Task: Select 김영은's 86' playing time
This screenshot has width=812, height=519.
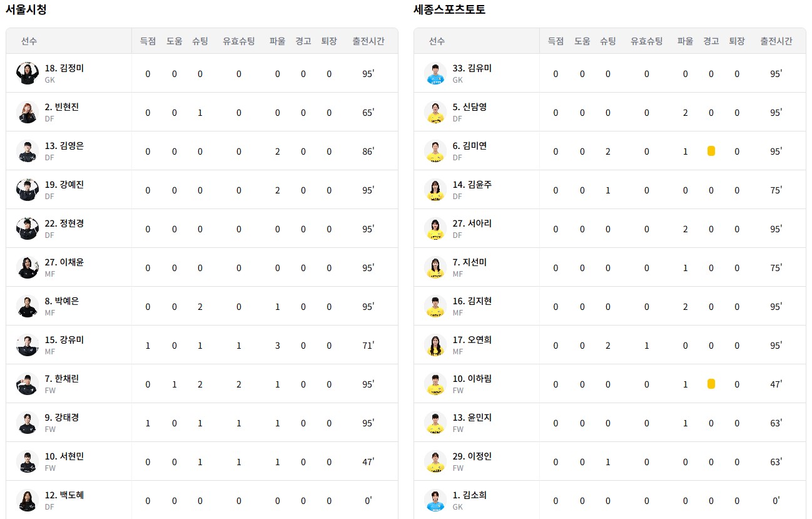Action: tap(368, 152)
